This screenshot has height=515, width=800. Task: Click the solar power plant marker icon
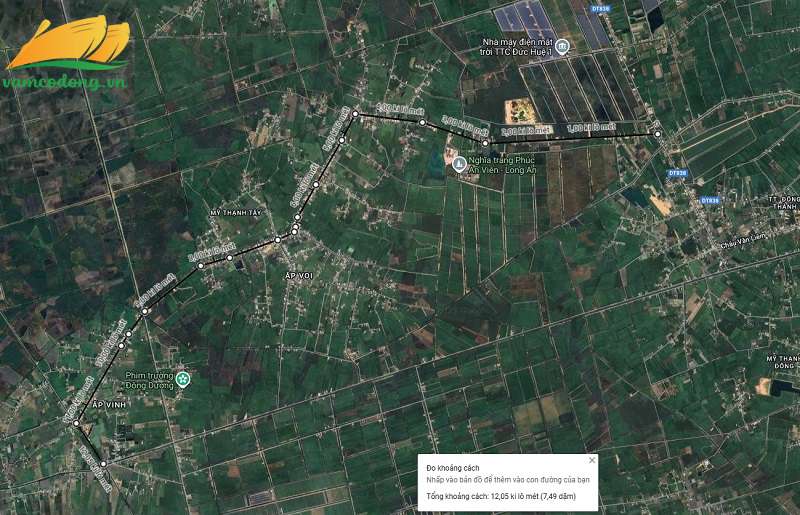click(562, 47)
